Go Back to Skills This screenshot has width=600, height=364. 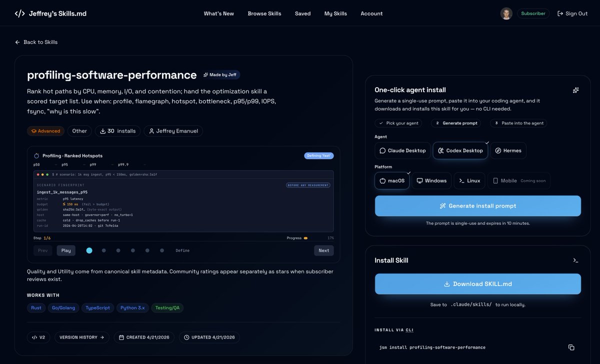(36, 42)
